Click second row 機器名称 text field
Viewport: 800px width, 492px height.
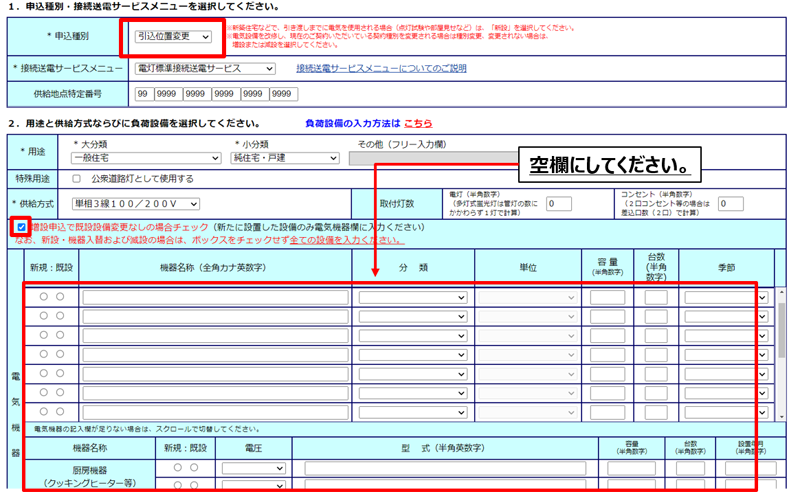click(215, 317)
